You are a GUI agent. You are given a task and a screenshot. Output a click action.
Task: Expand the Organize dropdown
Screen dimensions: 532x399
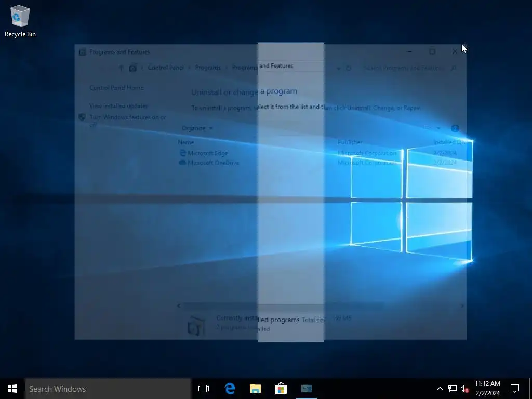click(x=197, y=128)
